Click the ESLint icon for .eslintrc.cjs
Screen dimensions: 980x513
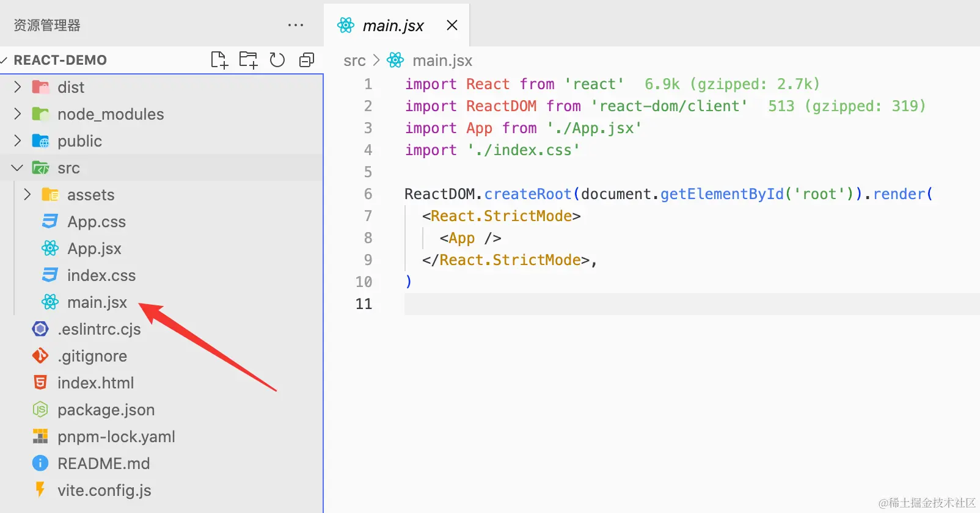[x=40, y=329]
